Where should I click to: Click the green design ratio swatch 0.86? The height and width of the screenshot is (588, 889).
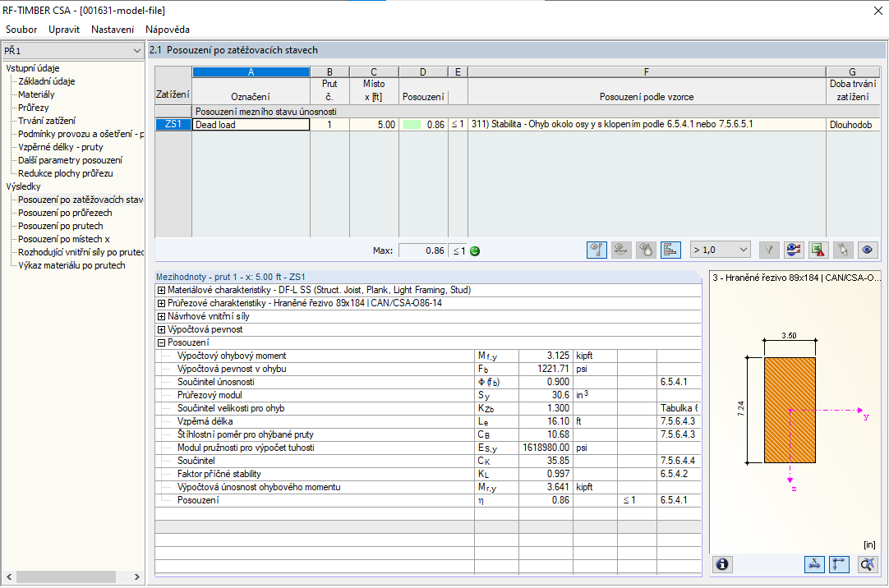tap(412, 125)
